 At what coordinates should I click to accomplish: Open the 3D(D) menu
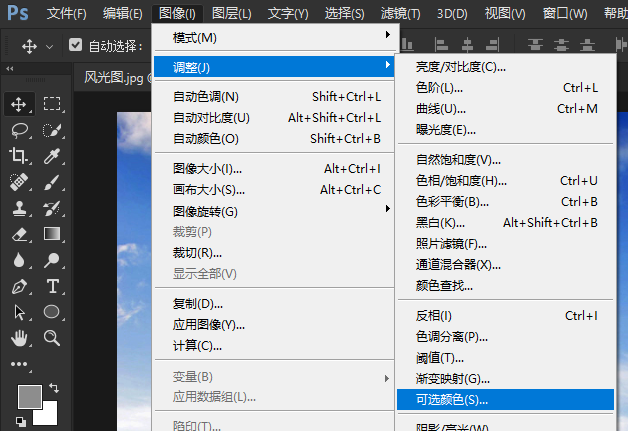pos(452,14)
